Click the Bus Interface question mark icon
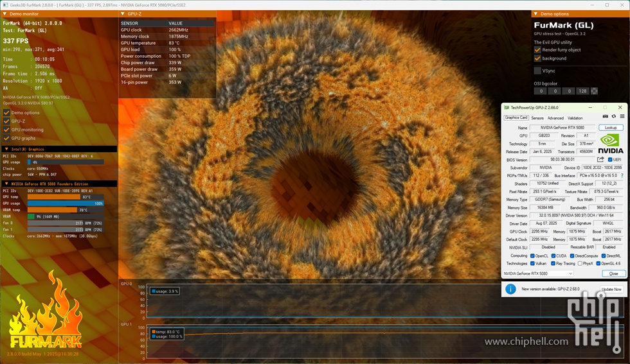 tap(622, 175)
